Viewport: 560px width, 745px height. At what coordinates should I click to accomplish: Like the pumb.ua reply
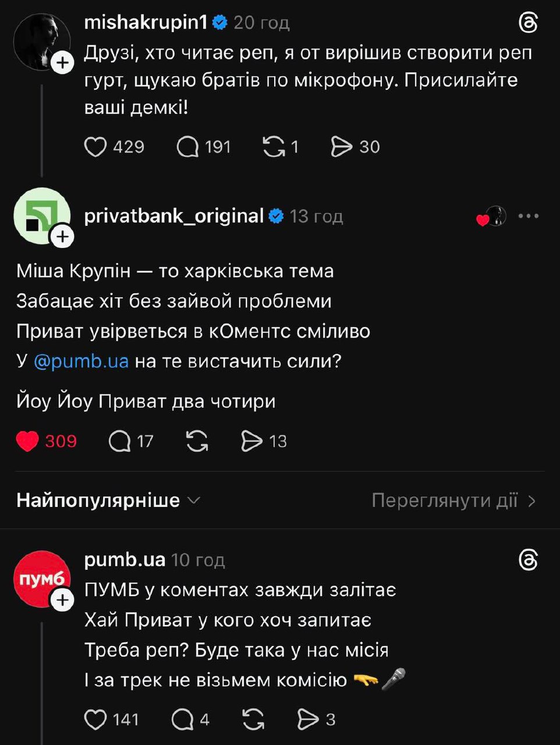(96, 720)
